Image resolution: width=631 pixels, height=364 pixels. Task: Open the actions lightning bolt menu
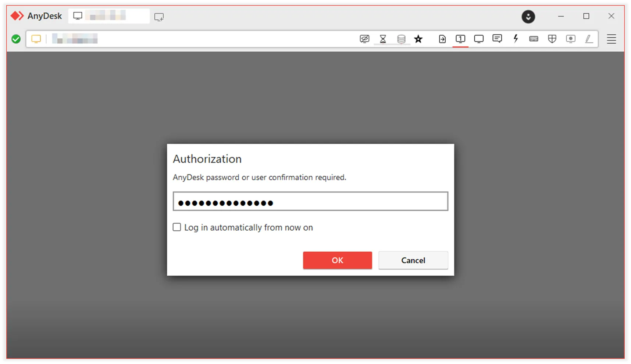[516, 39]
